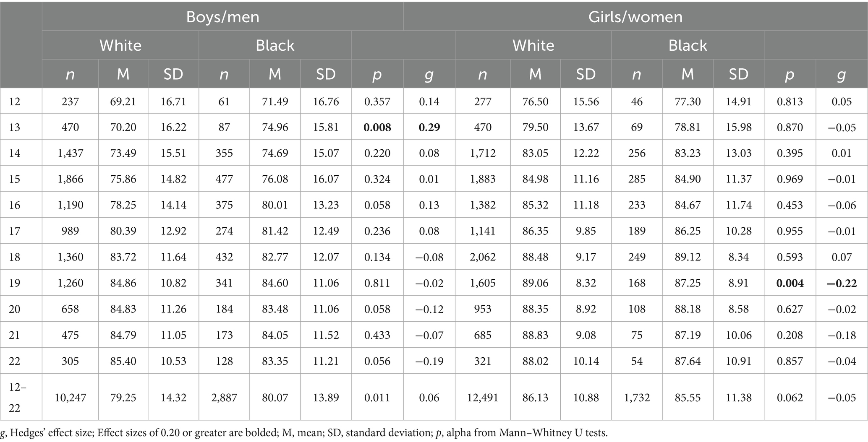
Task: Click the bolded effect size 0.29
Action: [429, 127]
